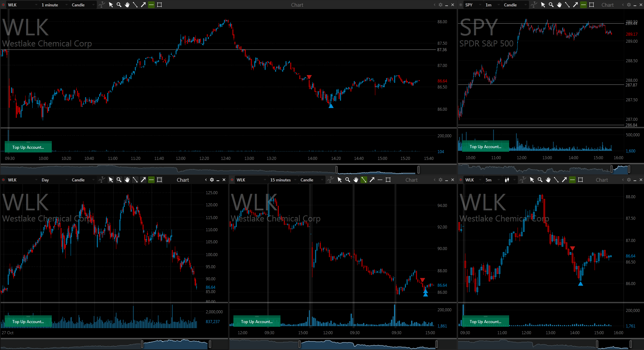Open candle style icon dropdown in 5m chart
Viewport: 644px width, 350px height.
(509, 180)
